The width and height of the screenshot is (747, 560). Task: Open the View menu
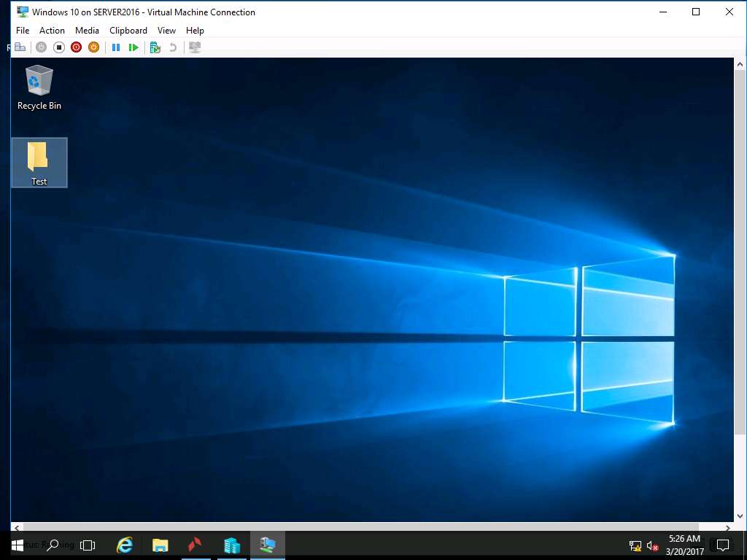tap(167, 31)
